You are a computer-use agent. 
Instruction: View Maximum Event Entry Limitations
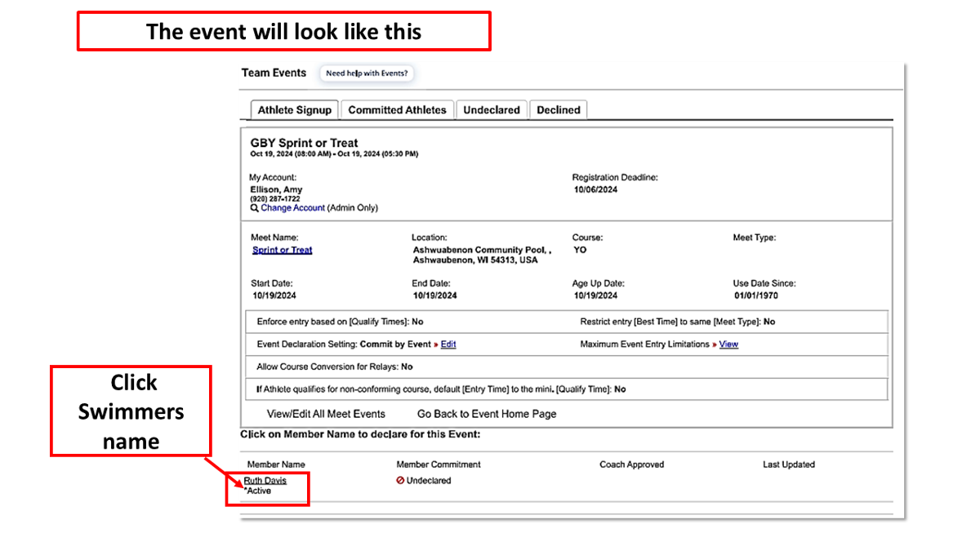(x=728, y=344)
